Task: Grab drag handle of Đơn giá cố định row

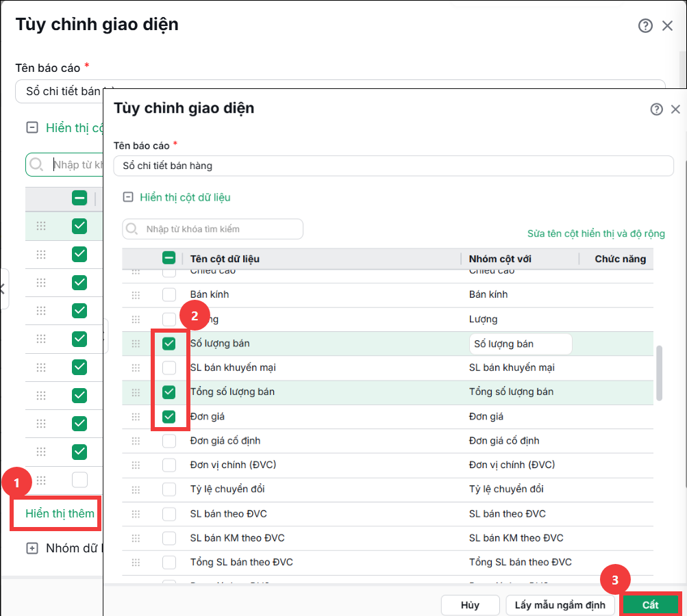Action: click(x=136, y=441)
